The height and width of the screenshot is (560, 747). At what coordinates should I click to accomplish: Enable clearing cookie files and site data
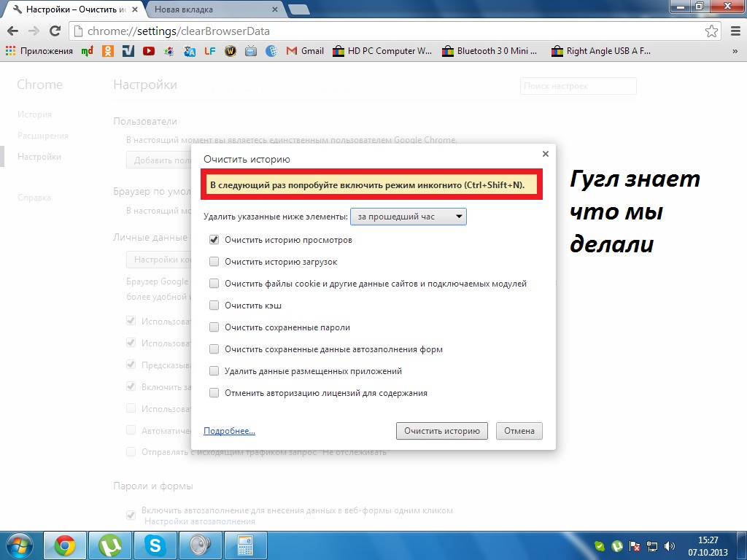point(214,284)
